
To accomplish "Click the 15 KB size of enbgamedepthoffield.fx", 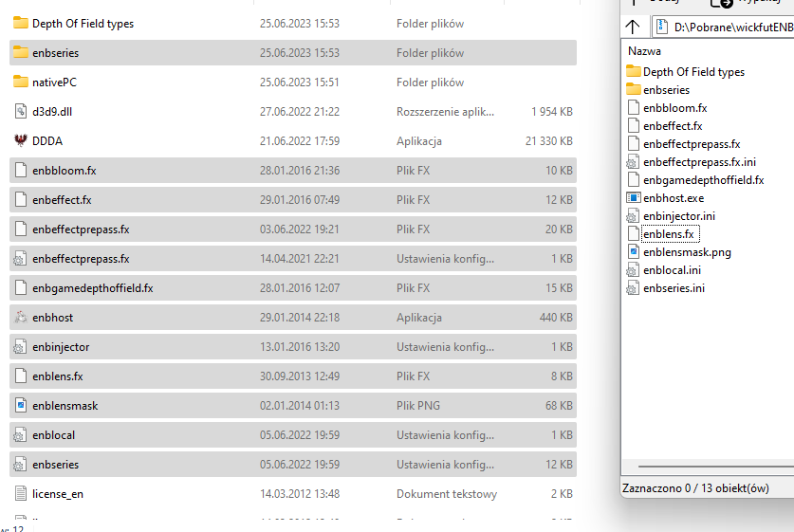I will point(559,288).
